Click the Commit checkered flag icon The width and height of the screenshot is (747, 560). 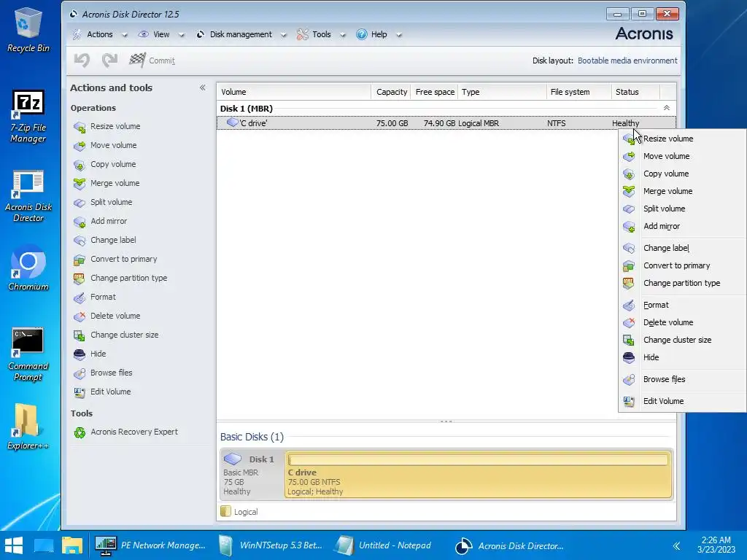pyautogui.click(x=138, y=60)
